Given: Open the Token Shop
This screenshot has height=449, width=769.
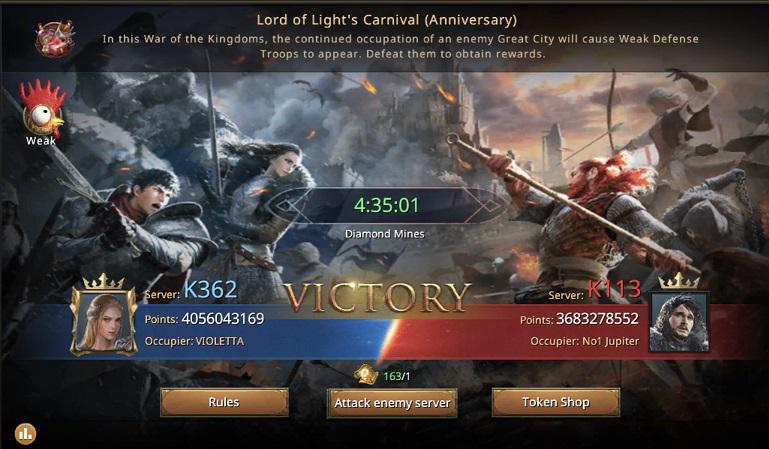Looking at the screenshot, I should (556, 402).
